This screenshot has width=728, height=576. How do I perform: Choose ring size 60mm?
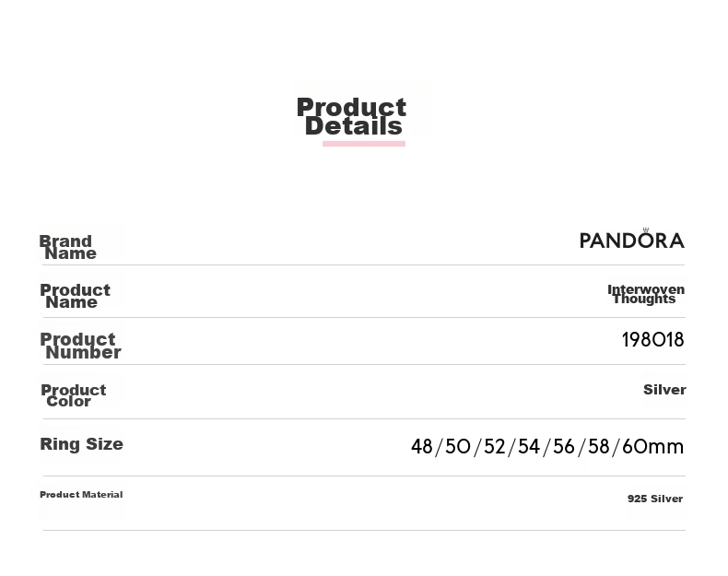pyautogui.click(x=652, y=446)
